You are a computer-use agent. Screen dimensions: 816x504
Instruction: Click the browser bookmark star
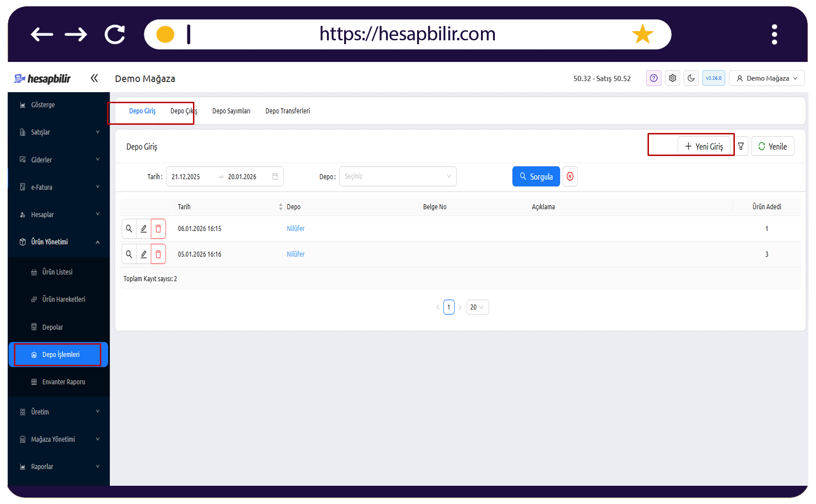click(x=642, y=34)
